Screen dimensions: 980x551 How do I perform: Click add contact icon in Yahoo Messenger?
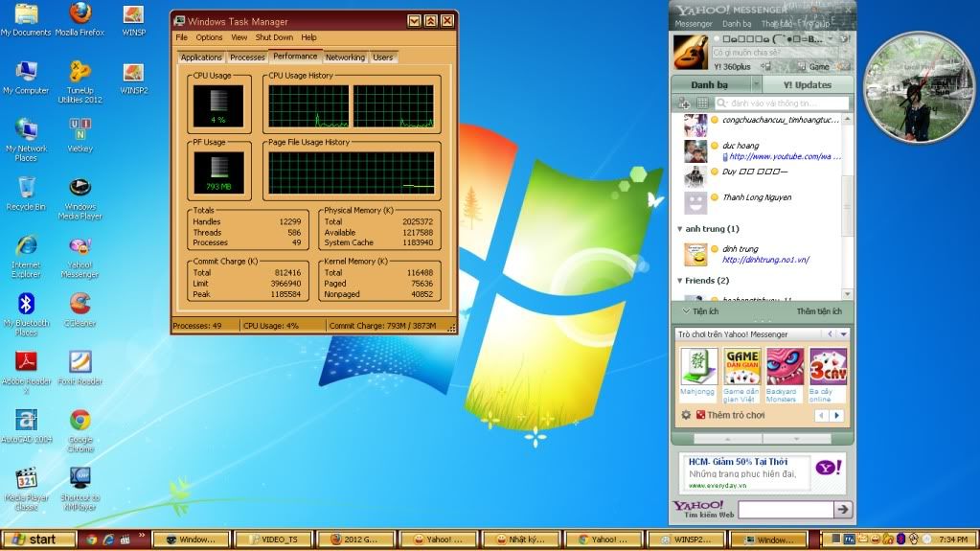click(x=684, y=103)
